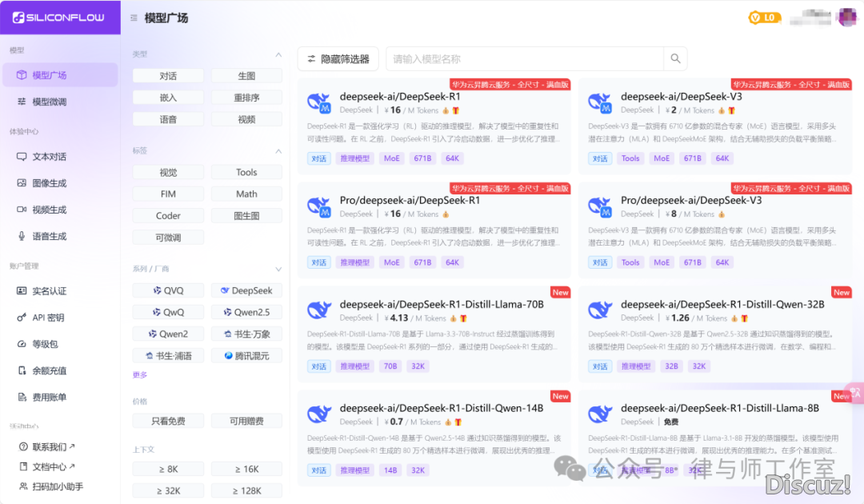
Task: Click the 隐藏筛选器 button
Action: point(338,59)
